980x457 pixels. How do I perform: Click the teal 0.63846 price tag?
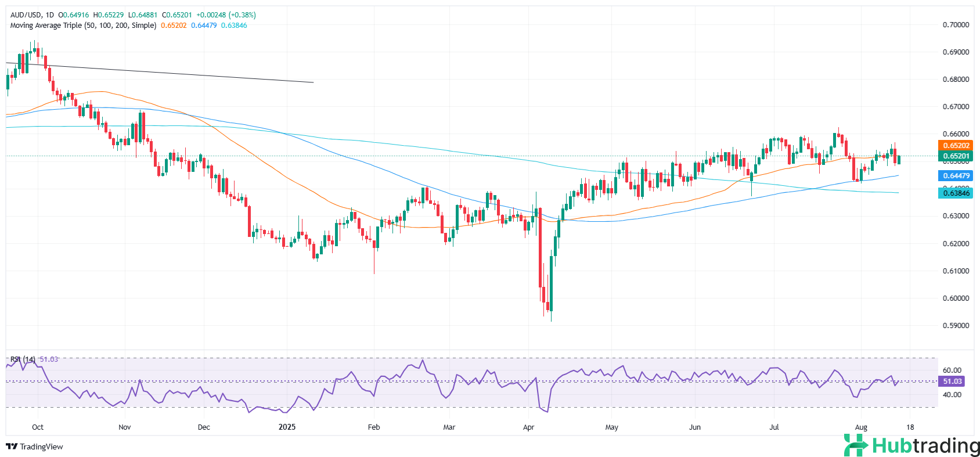pos(955,193)
